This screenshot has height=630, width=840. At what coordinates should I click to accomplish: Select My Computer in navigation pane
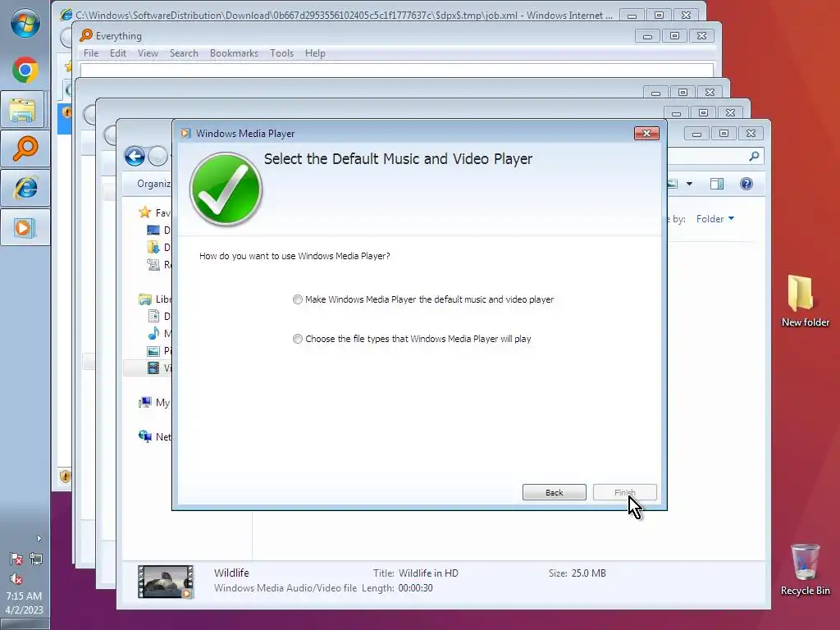154,402
